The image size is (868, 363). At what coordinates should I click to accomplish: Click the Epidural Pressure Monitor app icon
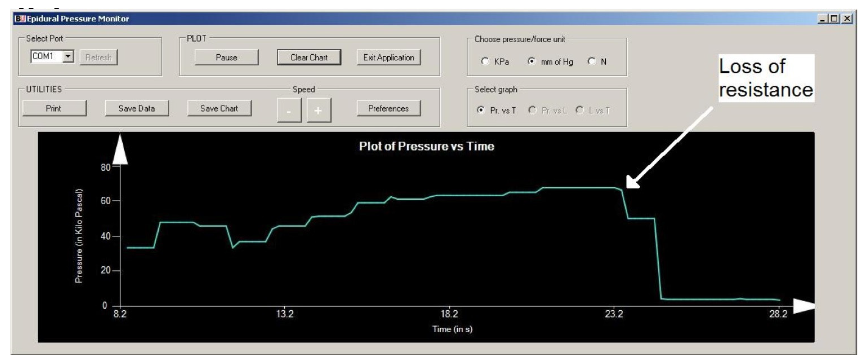point(20,19)
